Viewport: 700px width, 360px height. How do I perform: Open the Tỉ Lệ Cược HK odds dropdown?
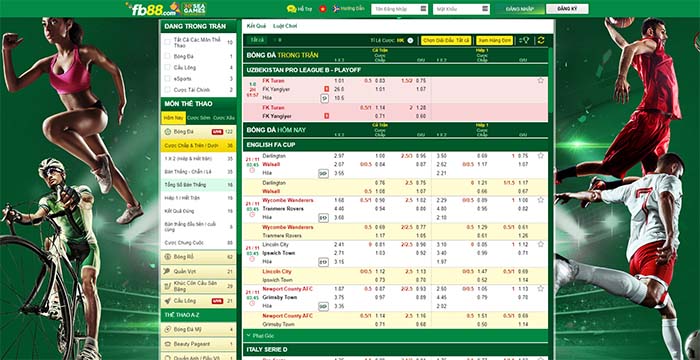point(410,40)
